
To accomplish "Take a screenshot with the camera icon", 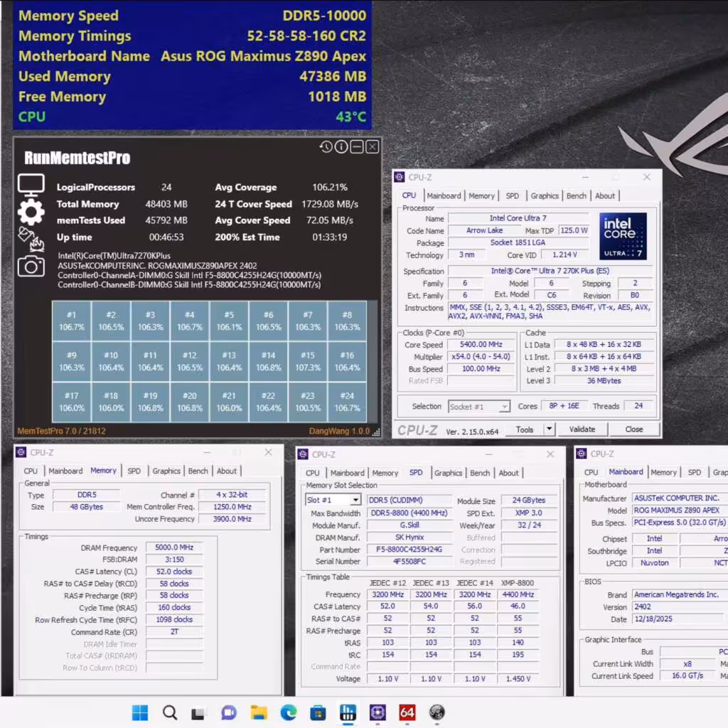I will [x=31, y=266].
